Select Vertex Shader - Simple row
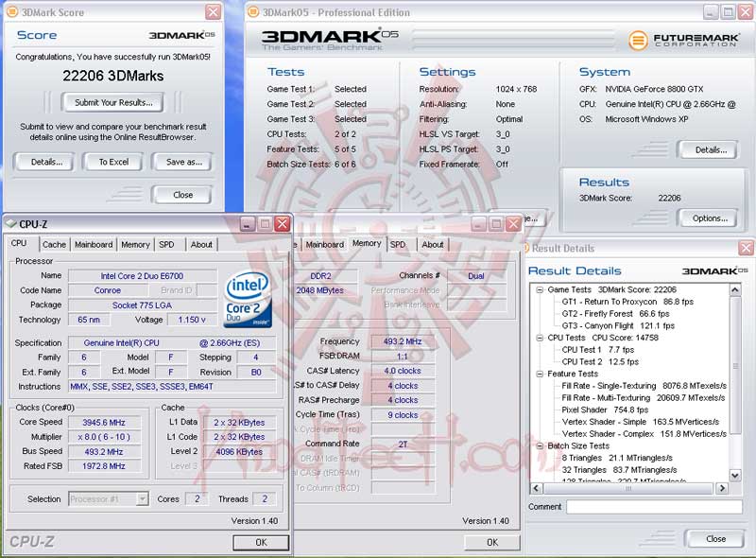The image size is (756, 558). (640, 422)
